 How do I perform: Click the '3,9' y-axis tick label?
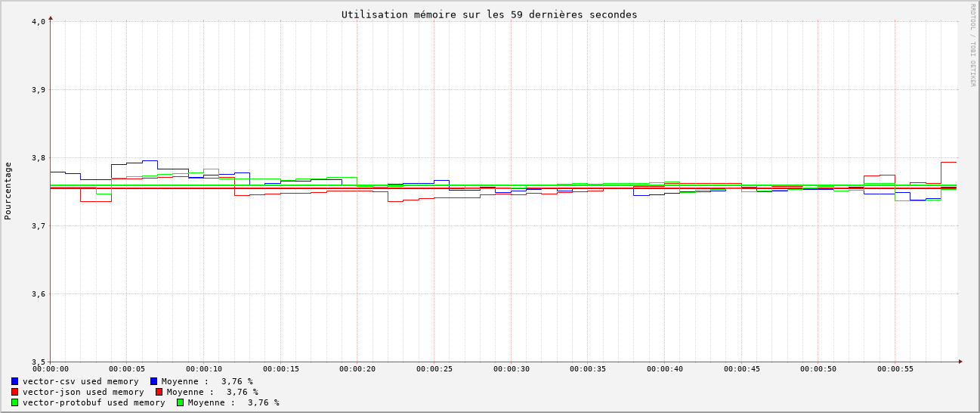point(39,90)
